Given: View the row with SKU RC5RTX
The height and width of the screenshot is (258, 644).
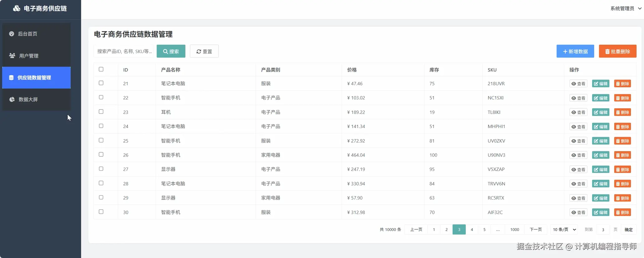Looking at the screenshot, I should point(578,198).
